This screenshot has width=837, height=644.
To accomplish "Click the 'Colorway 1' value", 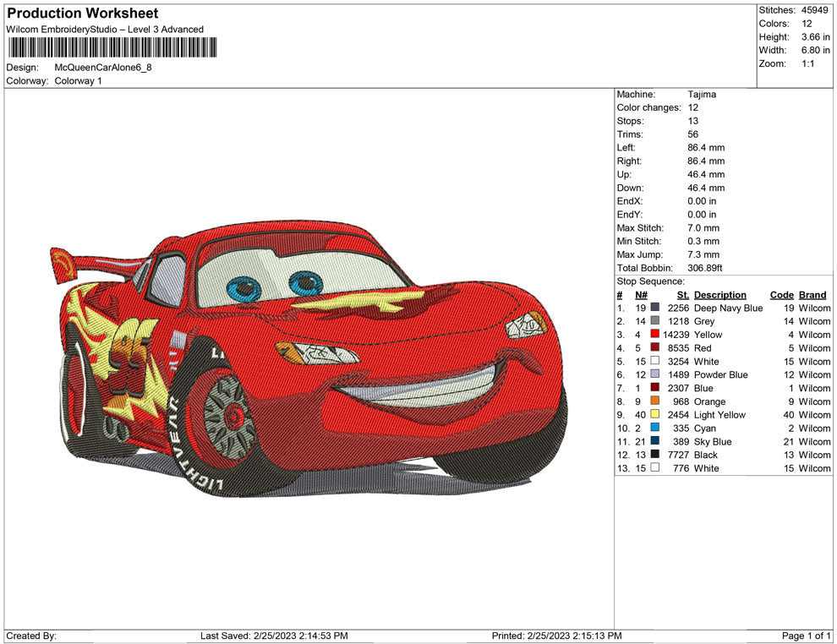I will (x=78, y=81).
